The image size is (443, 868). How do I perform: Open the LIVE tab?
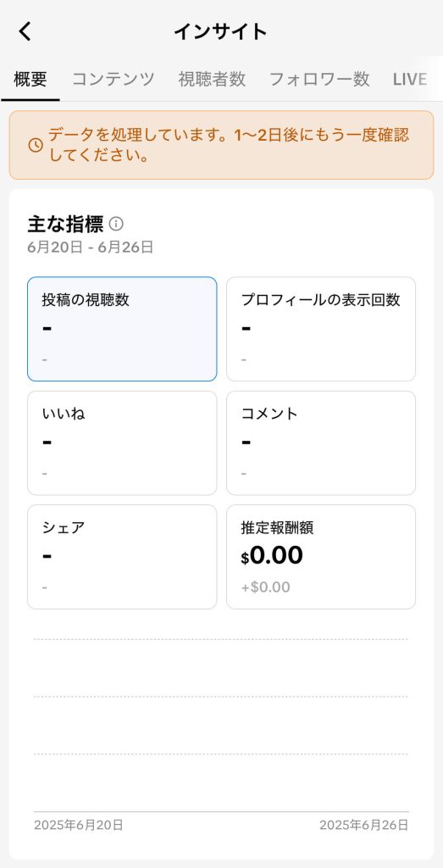coord(410,79)
